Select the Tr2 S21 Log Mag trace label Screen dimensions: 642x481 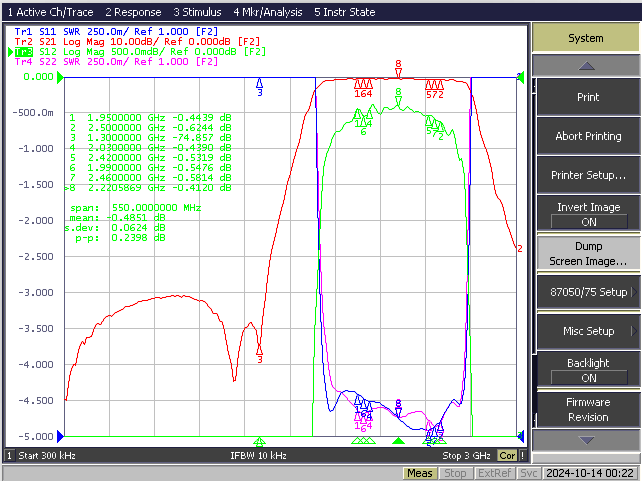[137, 42]
